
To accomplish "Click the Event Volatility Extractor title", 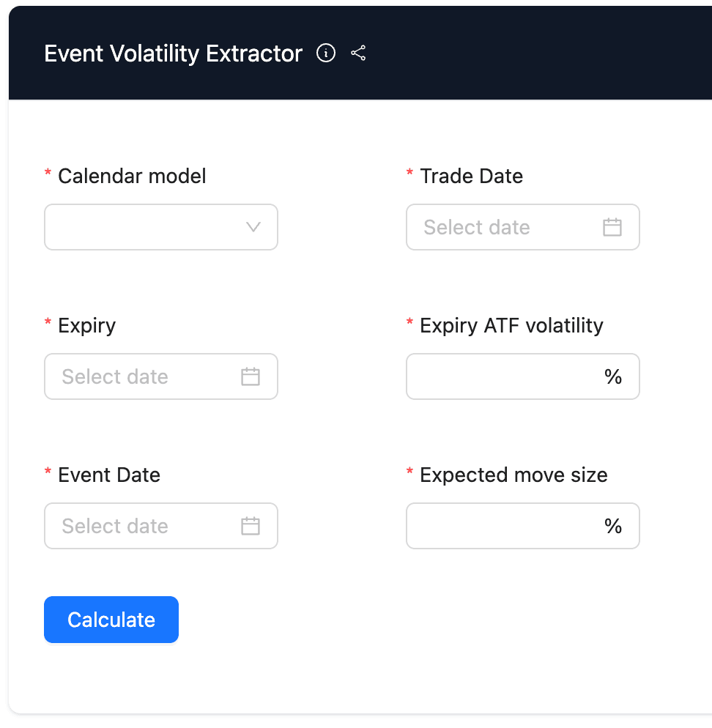I will pos(173,53).
